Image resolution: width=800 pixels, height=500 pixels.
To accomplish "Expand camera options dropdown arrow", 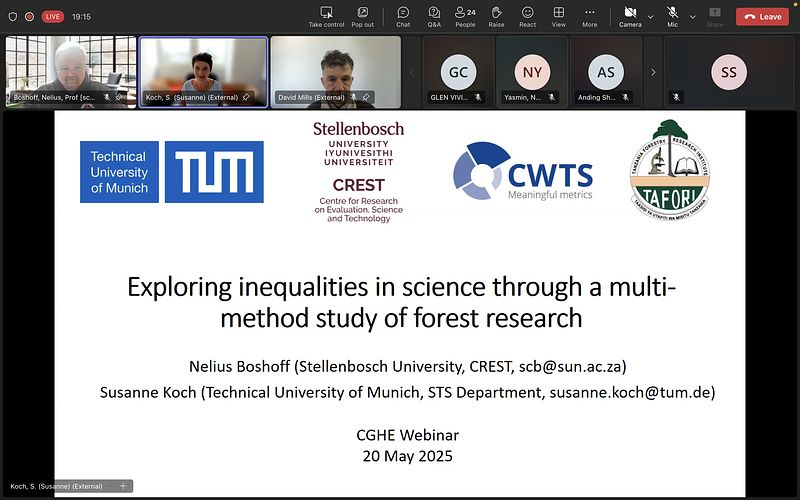I will coord(651,16).
